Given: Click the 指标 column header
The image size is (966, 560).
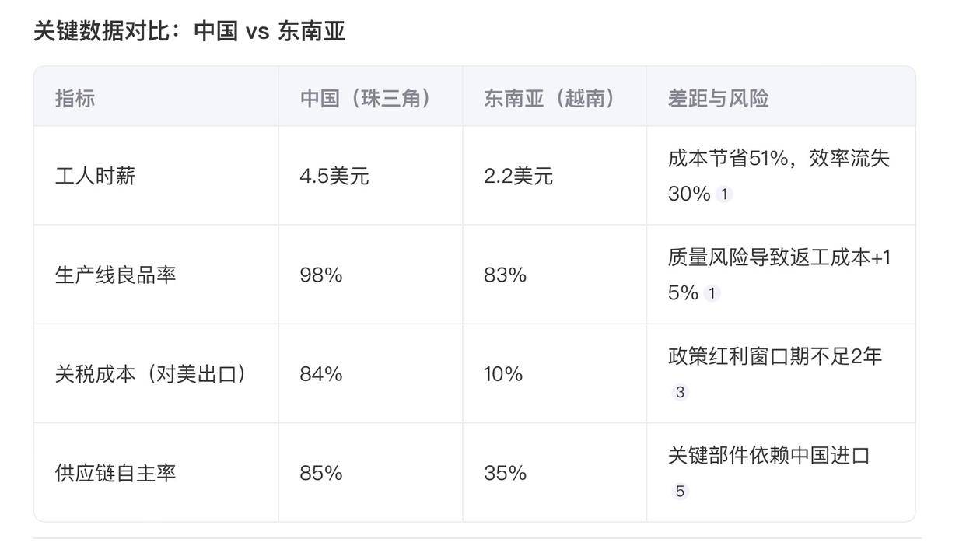Looking at the screenshot, I should click(75, 98).
